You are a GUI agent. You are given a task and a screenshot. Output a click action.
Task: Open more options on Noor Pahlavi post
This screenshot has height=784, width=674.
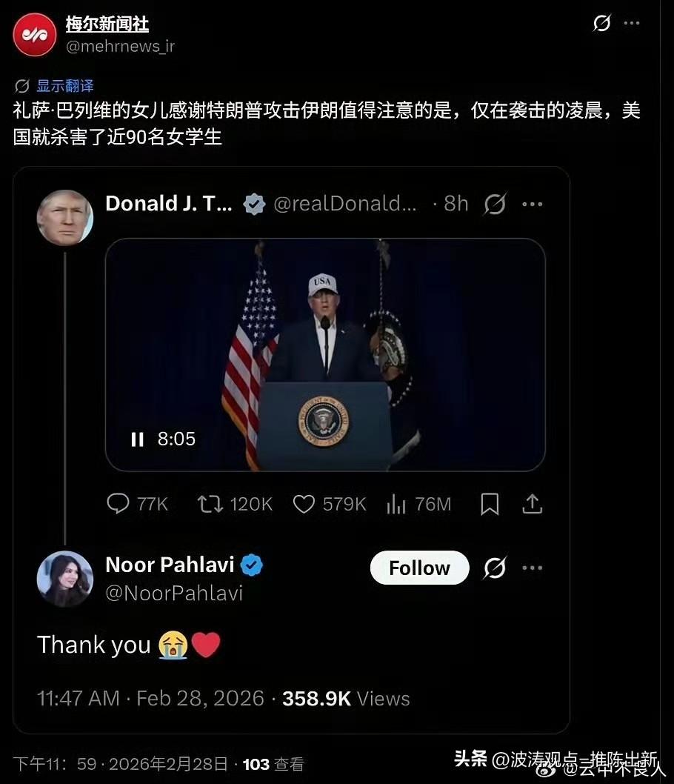(532, 568)
